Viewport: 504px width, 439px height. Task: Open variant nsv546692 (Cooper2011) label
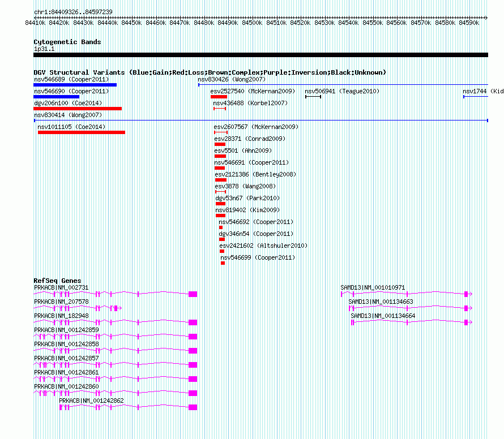point(256,222)
